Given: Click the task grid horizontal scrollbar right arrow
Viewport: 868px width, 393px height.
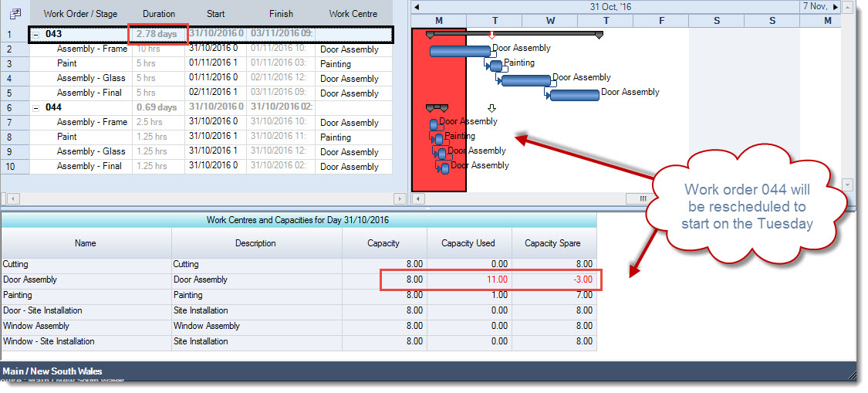Looking at the screenshot, I should pos(399,198).
